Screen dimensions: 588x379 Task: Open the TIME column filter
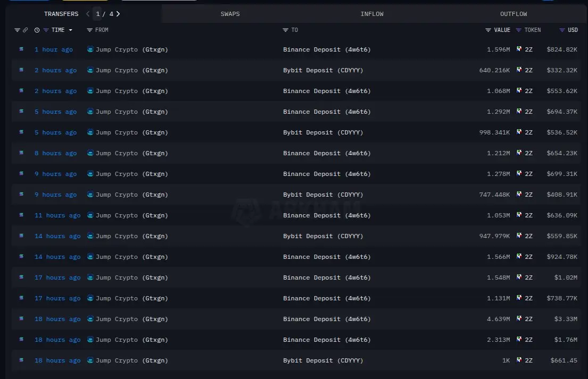[46, 30]
